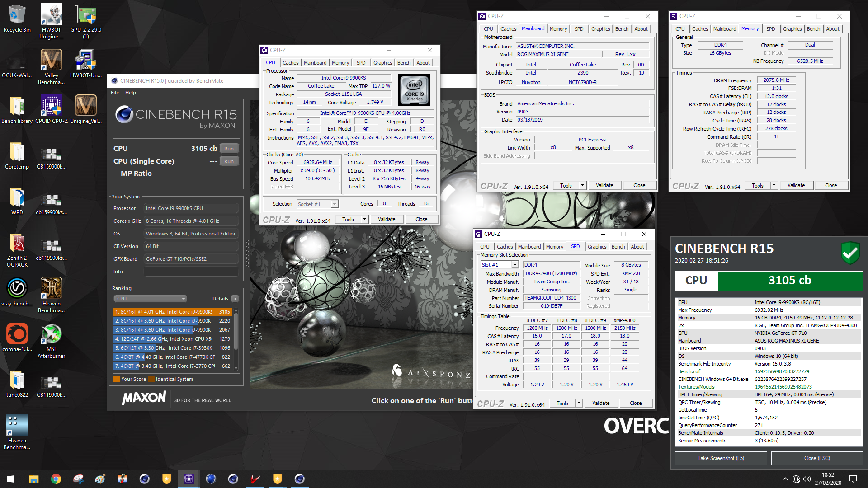Expand Ranking Details arrow
This screenshot has height=488, width=868.
tap(235, 299)
